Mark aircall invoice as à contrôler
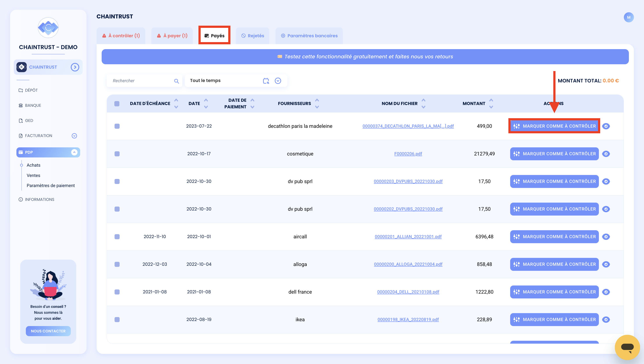 554,237
